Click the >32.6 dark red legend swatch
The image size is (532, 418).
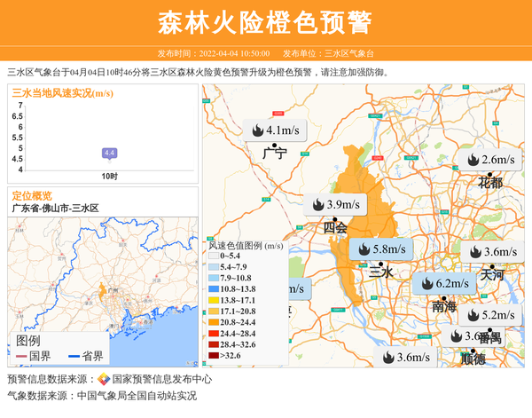pyautogui.click(x=213, y=356)
